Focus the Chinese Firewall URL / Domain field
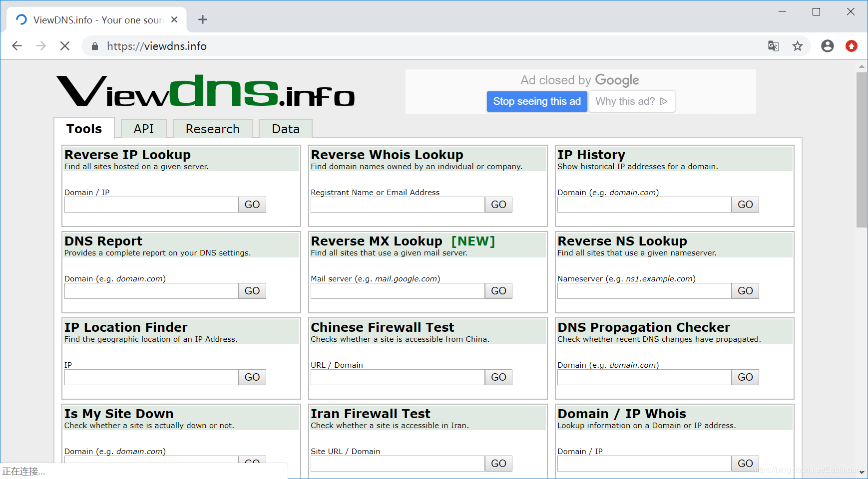 pos(398,377)
